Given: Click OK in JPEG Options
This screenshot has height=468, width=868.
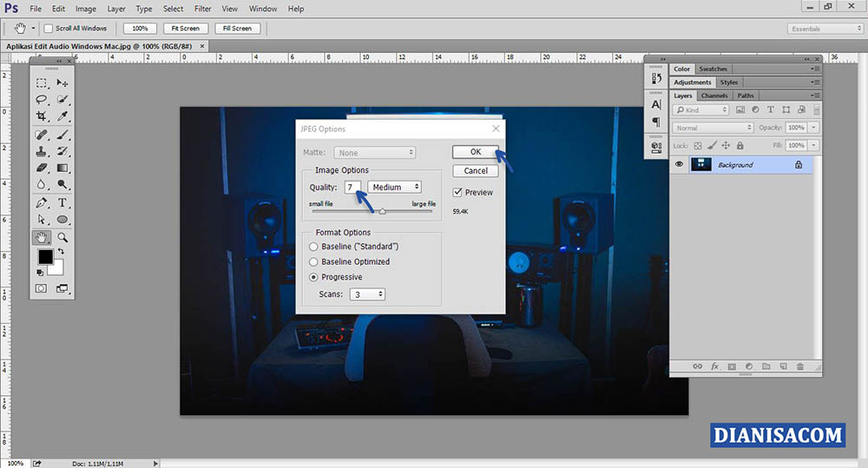Looking at the screenshot, I should (476, 152).
